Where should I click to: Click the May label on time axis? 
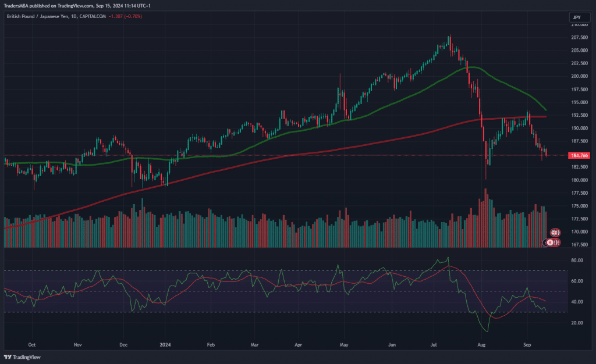pos(344,344)
